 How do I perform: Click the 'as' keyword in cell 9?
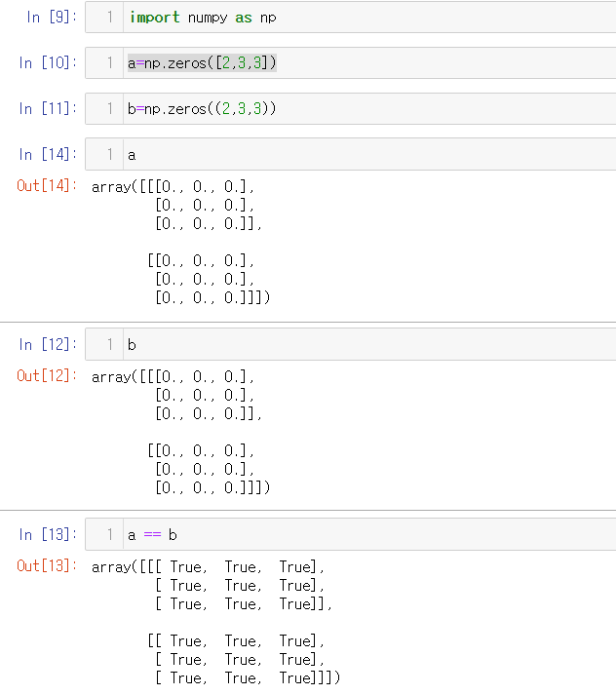pyautogui.click(x=244, y=18)
